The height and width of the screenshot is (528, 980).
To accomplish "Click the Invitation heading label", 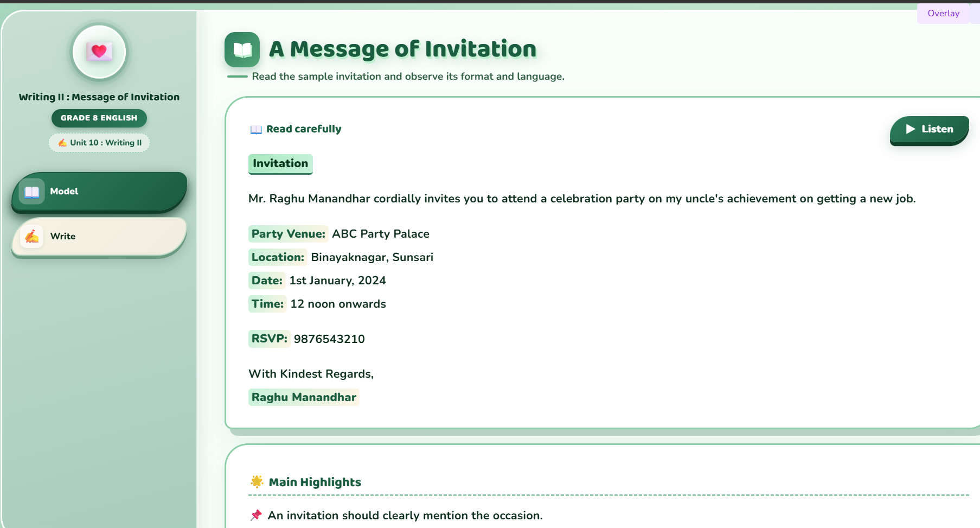I will point(280,164).
